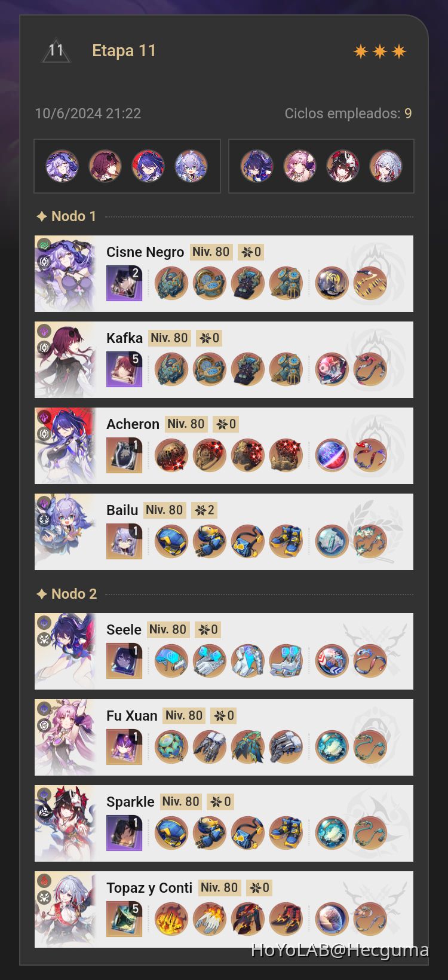Click the three stars rating
This screenshot has width=448, height=980.
point(380,52)
